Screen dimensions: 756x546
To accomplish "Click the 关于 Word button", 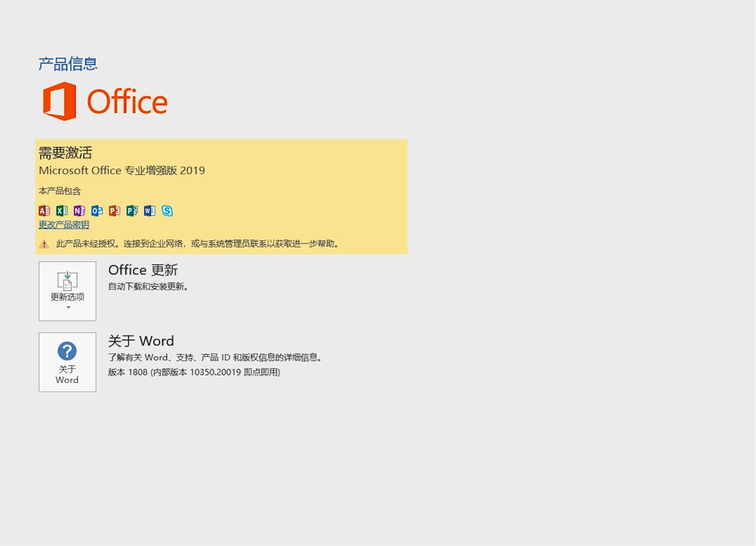I will click(x=67, y=362).
